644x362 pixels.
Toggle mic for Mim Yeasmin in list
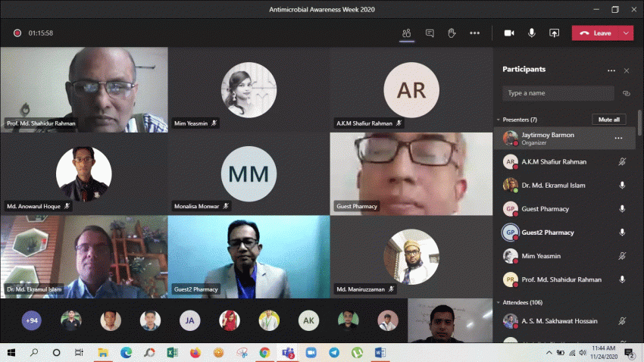point(622,256)
